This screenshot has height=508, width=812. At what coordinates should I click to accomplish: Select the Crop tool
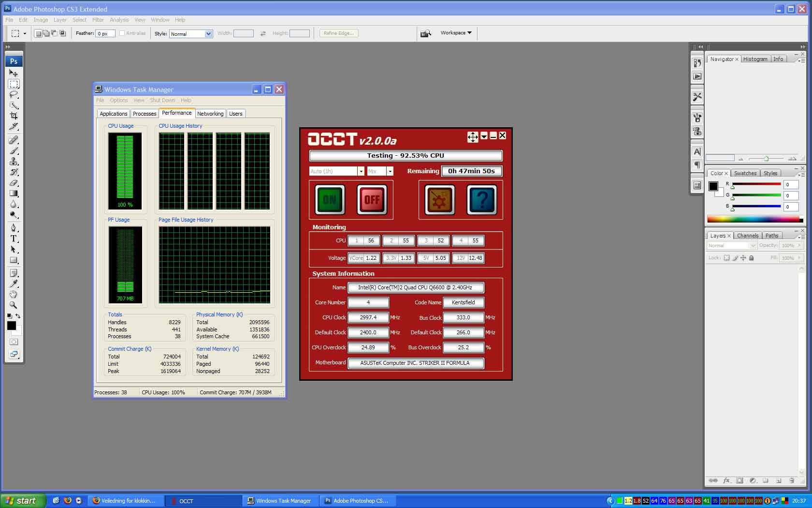click(x=14, y=116)
